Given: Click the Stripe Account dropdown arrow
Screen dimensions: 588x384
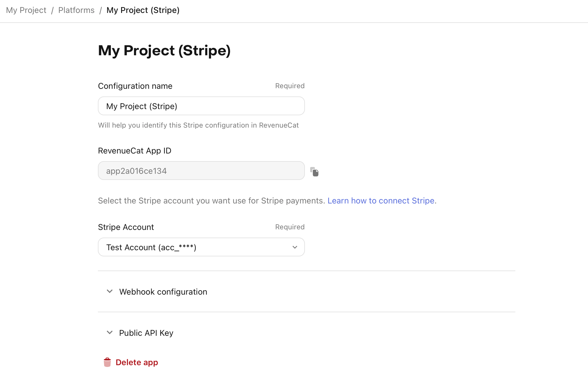Looking at the screenshot, I should point(295,247).
